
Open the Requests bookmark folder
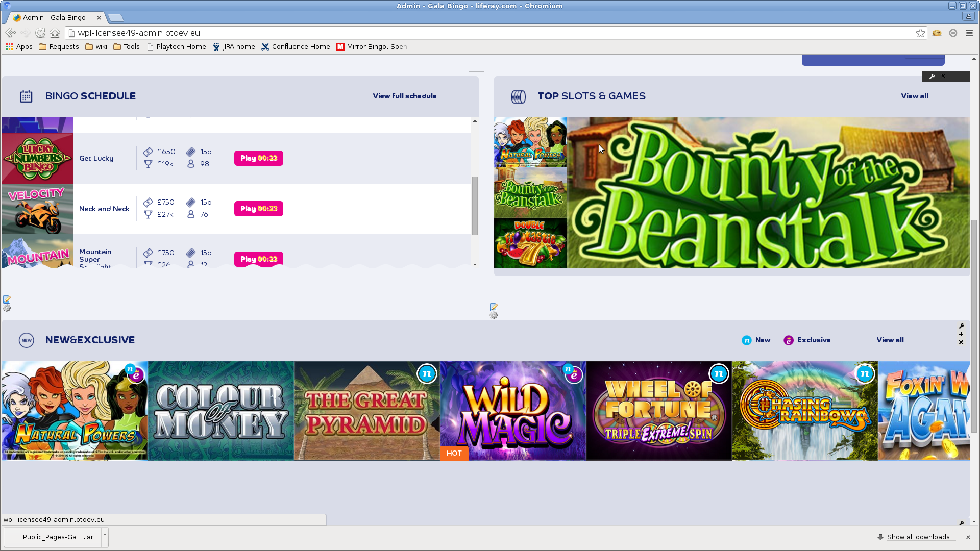pyautogui.click(x=59, y=46)
